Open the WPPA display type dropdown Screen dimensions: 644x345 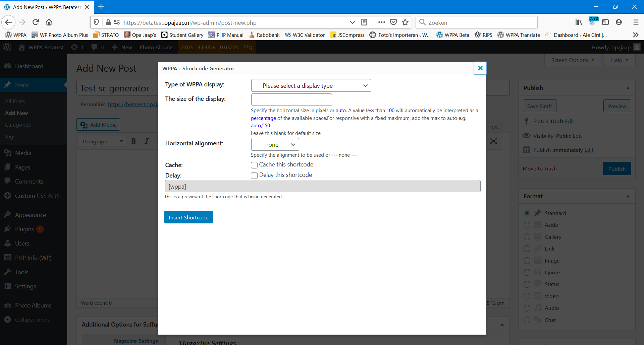click(x=311, y=86)
